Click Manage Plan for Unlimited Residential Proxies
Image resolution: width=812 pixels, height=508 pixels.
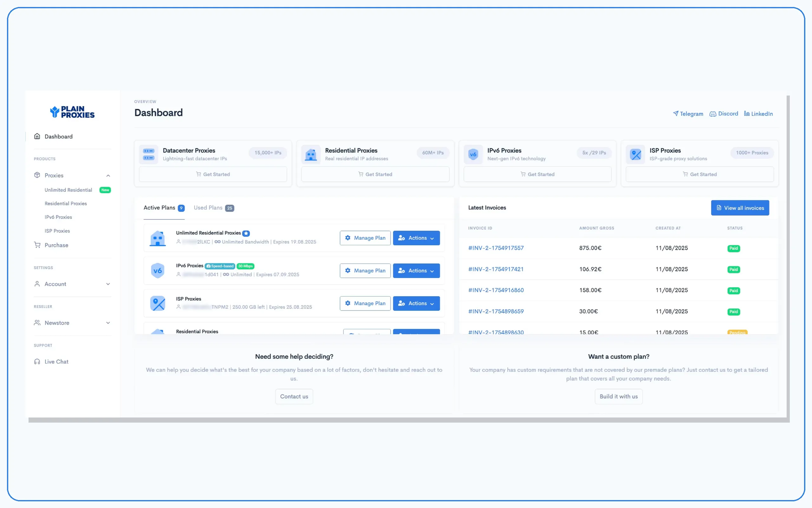tap(365, 238)
